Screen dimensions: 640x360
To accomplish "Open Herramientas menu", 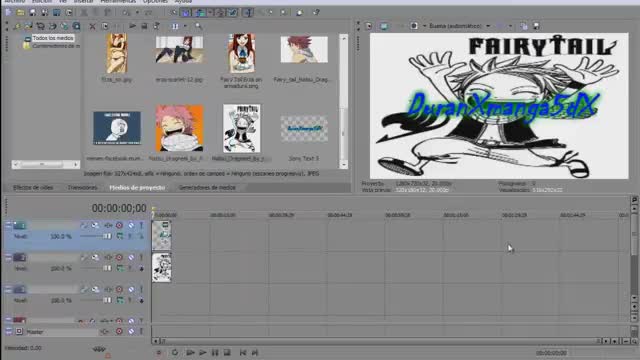I will click(x=118, y=2).
